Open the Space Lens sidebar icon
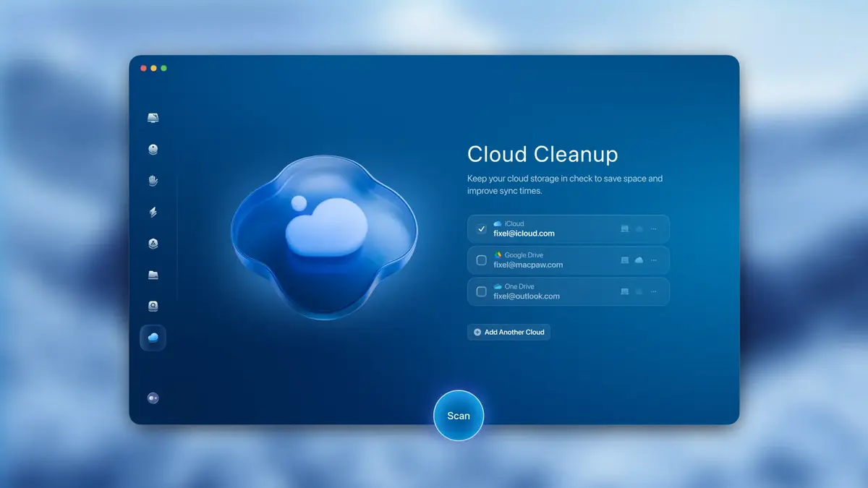This screenshot has width=868, height=488. 153,307
